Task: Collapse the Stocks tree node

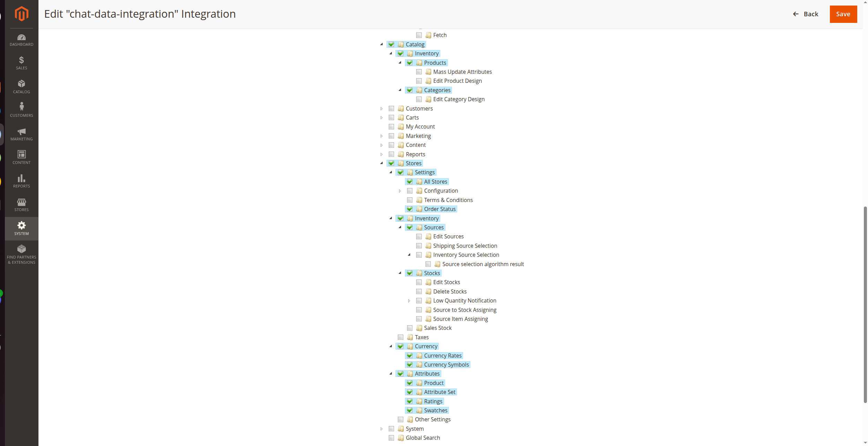Action: pyautogui.click(x=400, y=273)
